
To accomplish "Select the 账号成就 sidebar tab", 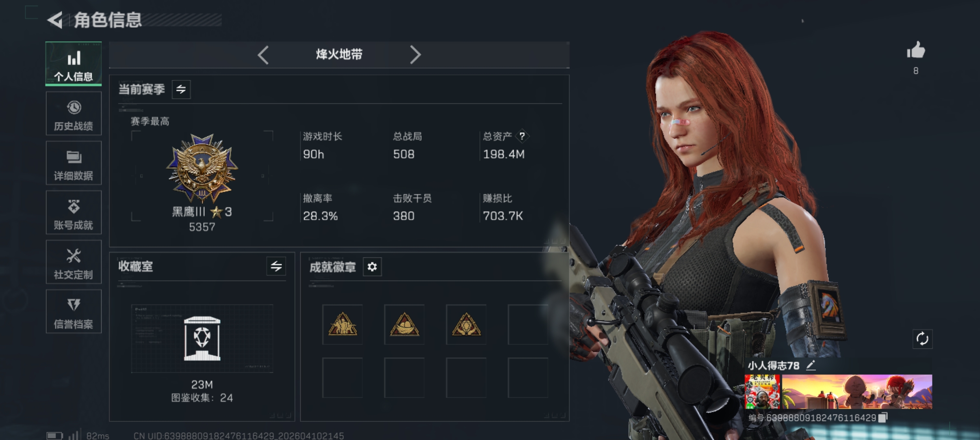I will (x=74, y=213).
